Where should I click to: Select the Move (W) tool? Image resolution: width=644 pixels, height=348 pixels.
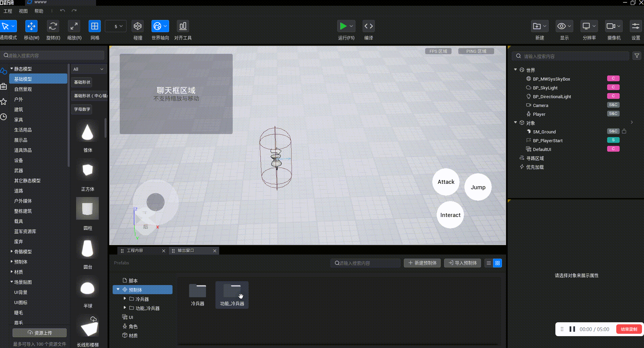click(x=31, y=26)
